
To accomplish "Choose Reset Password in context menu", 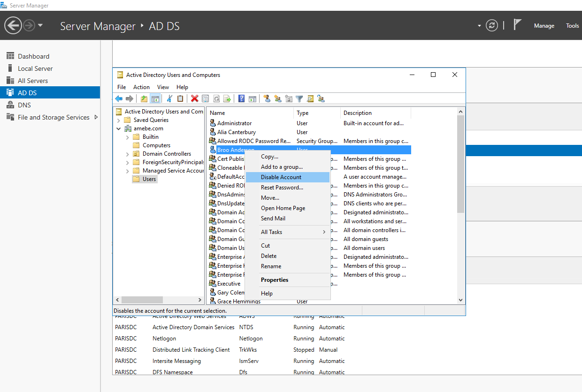I will pyautogui.click(x=288, y=188).
